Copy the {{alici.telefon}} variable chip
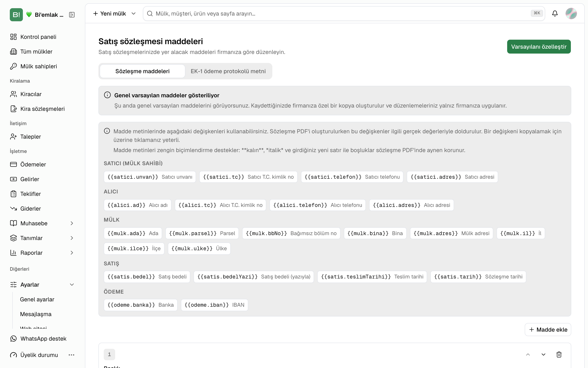Viewport: 588px width, 368px height. (317, 205)
